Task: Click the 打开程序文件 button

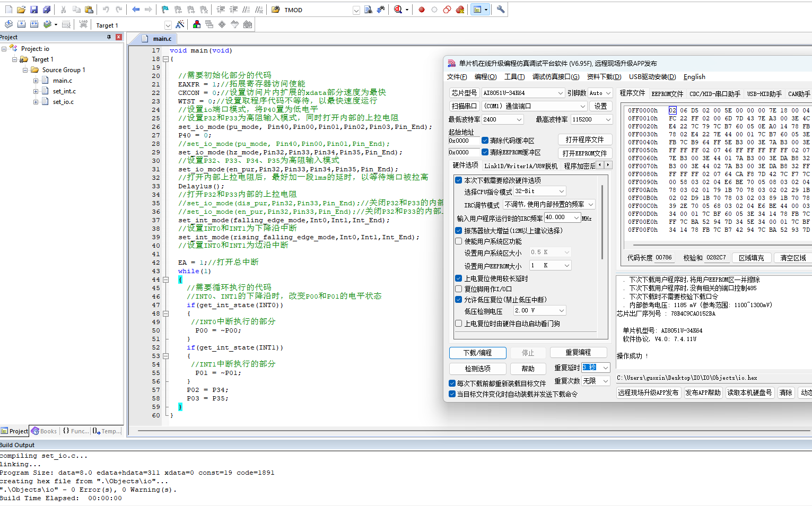Action: click(585, 139)
